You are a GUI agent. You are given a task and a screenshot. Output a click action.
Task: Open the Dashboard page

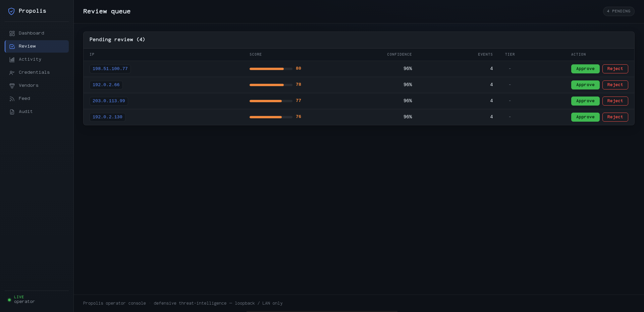click(x=37, y=33)
